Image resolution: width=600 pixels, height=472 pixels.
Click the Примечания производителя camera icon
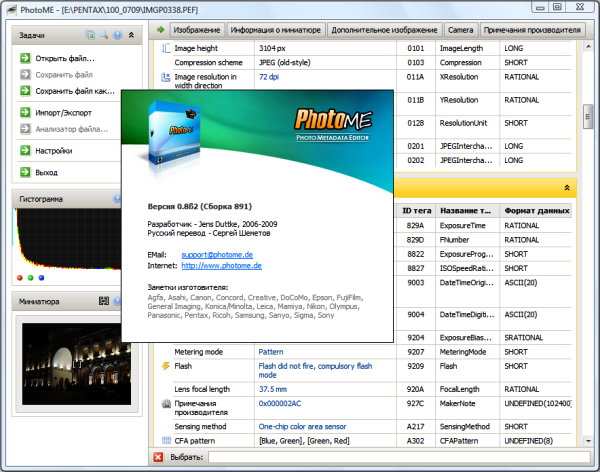(x=166, y=403)
